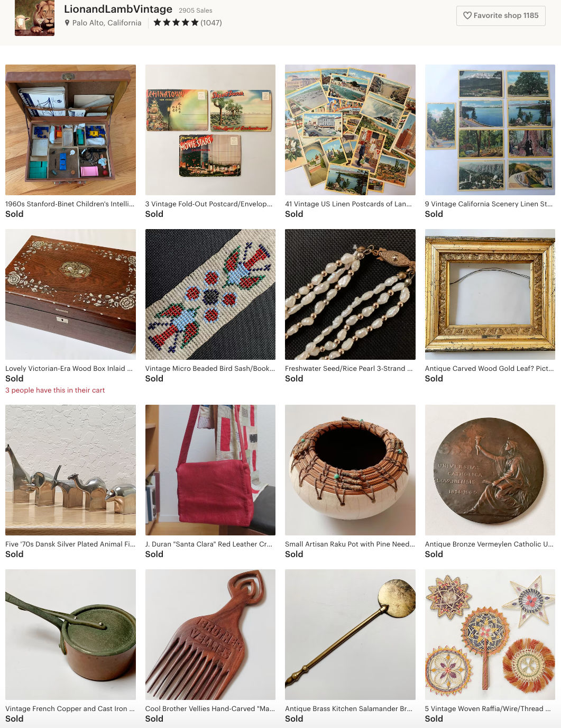Viewport: 561px width, 728px height.
Task: View the 3 Vintage Fold-Out Postcard photo
Action: (x=210, y=130)
